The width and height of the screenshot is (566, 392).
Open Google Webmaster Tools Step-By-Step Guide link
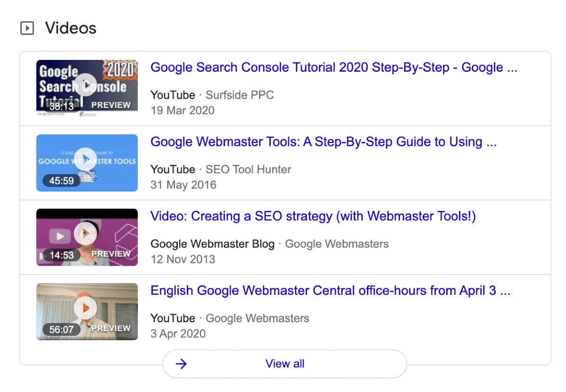[x=324, y=142]
